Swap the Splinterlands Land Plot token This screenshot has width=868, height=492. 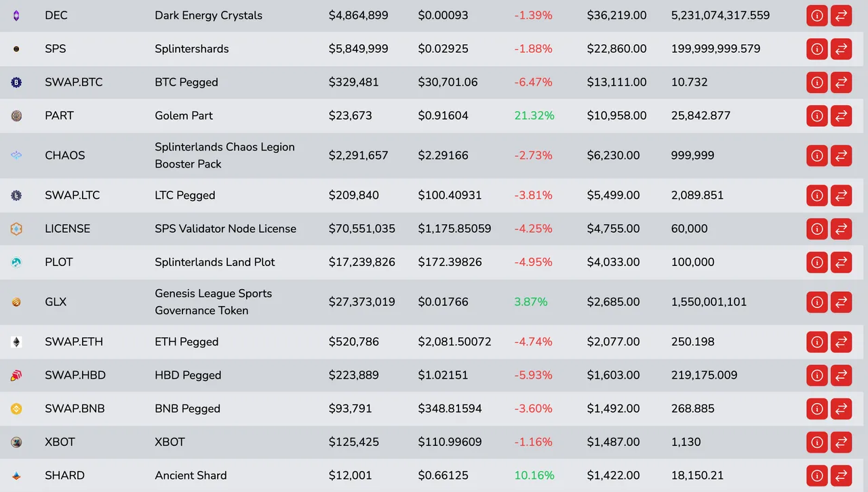[841, 262]
